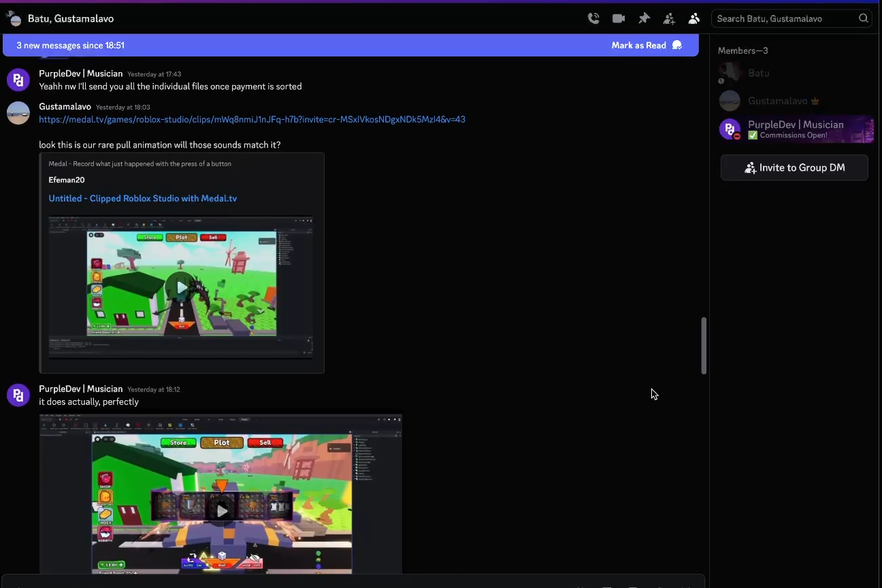Add friends to the DM via header icon
This screenshot has width=882, height=588.
pyautogui.click(x=669, y=18)
